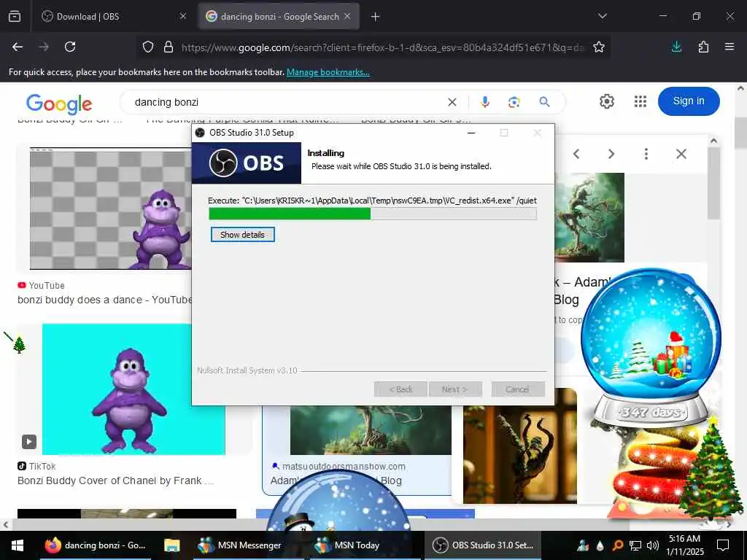Submit search with magnifier icon

pyautogui.click(x=544, y=102)
